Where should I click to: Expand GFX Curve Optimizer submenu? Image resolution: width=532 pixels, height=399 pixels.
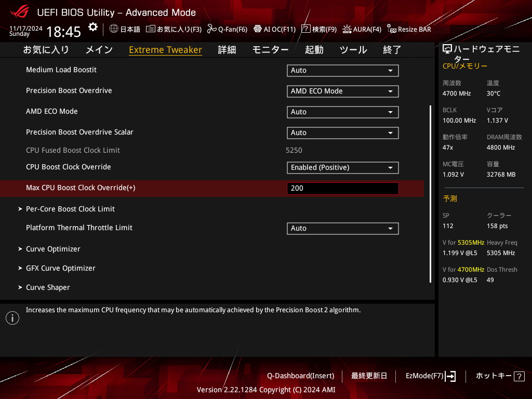(57, 269)
